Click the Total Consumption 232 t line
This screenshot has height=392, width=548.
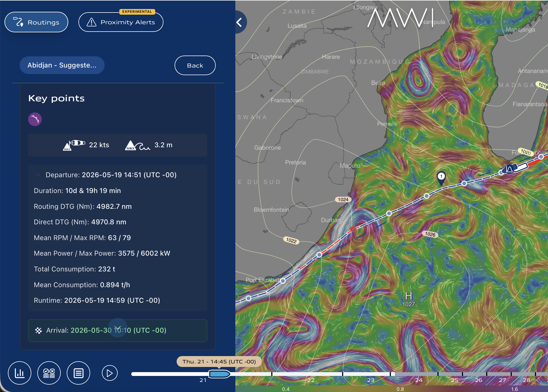click(74, 269)
